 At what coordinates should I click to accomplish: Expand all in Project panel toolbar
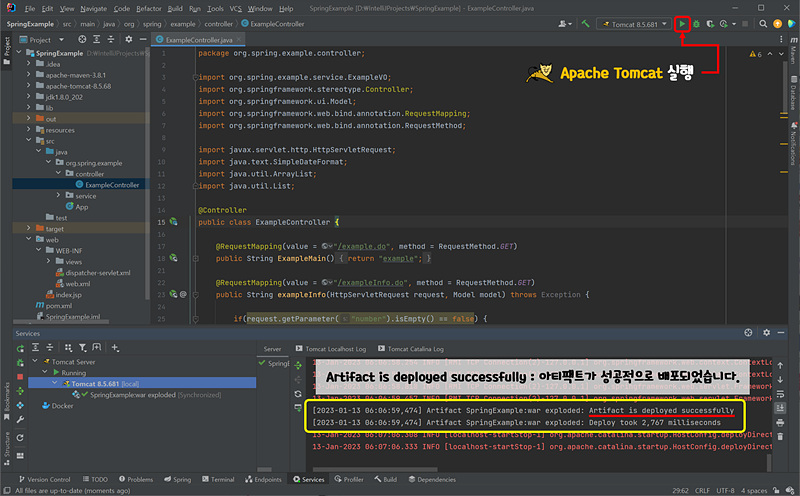pyautogui.click(x=96, y=39)
